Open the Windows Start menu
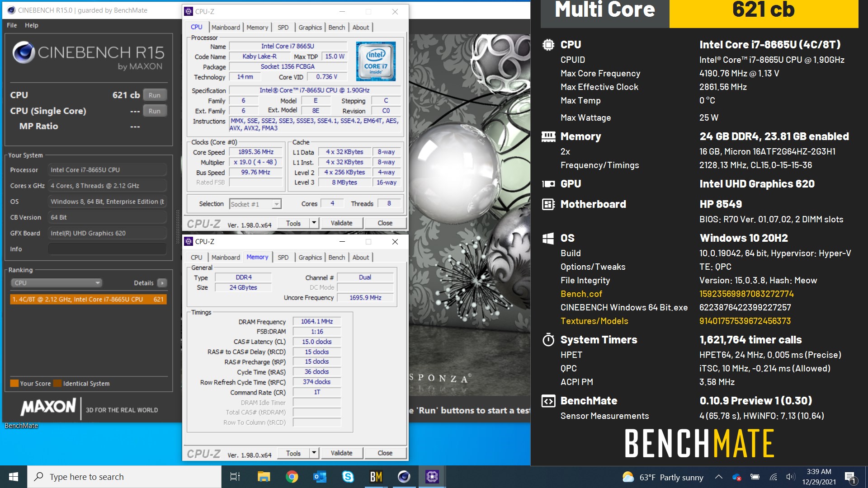Viewport: 868px width, 488px height. point(14,477)
